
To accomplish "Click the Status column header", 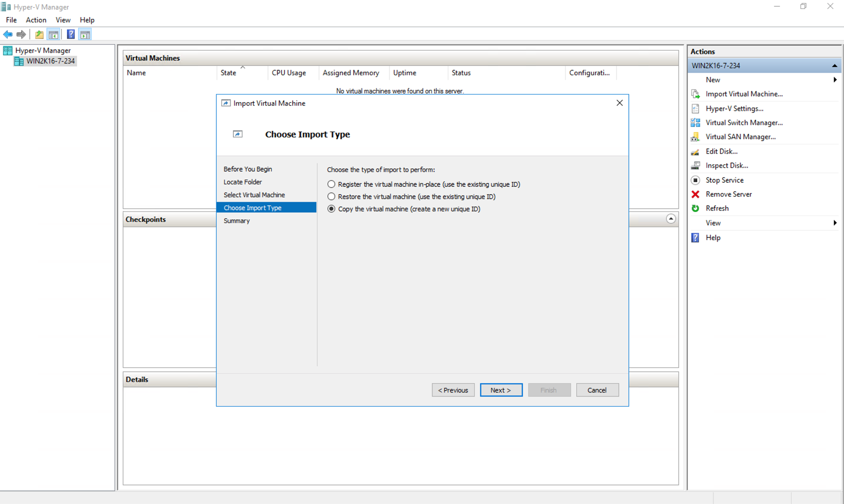I will [x=506, y=73].
